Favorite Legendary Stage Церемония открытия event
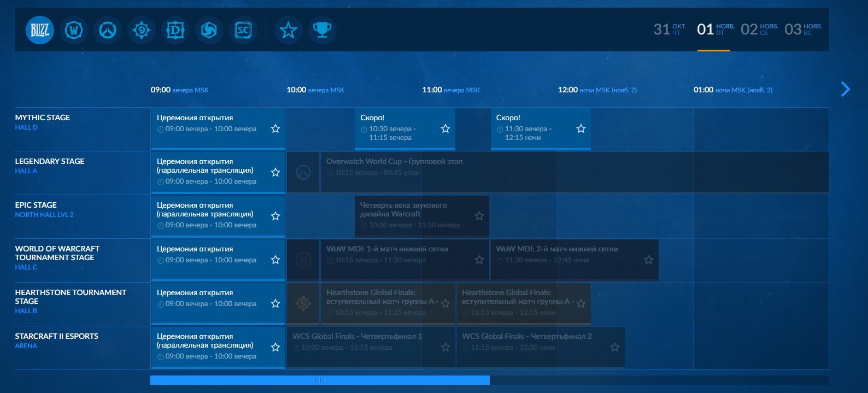This screenshot has height=393, width=868. [275, 172]
